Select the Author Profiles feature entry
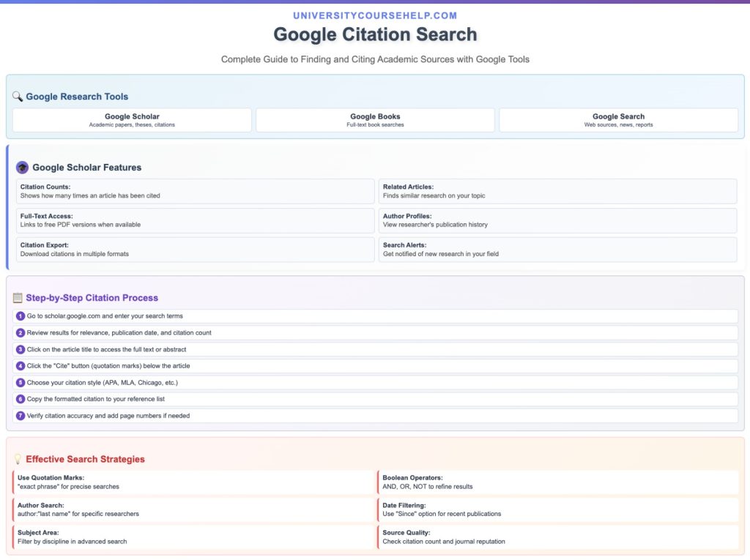Viewport: 750px width, 560px height. click(557, 220)
